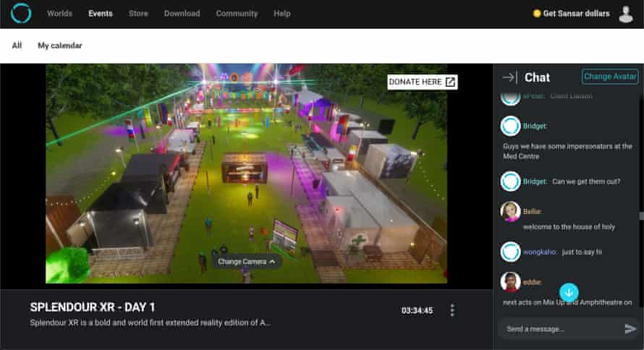This screenshot has width=644, height=350.
Task: Switch to My calendar tab
Action: point(60,46)
